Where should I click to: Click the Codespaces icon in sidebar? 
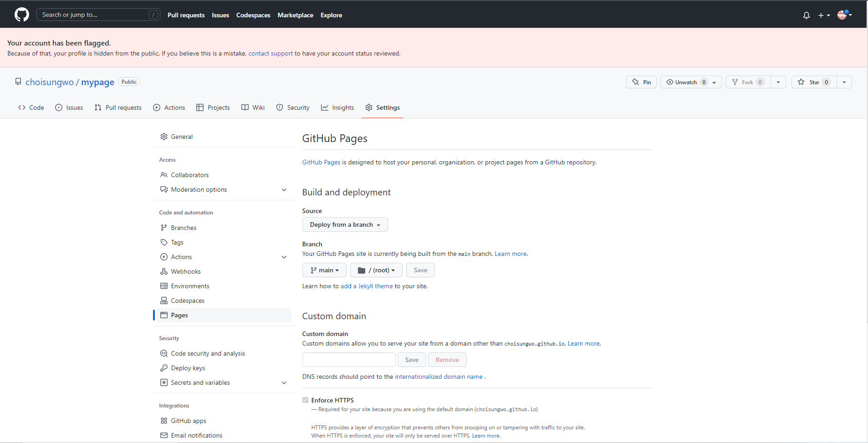pos(164,300)
